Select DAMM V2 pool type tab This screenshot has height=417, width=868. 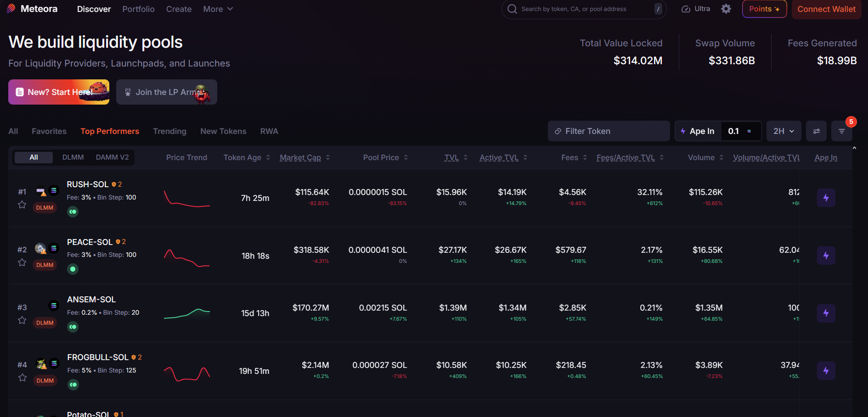tap(112, 157)
